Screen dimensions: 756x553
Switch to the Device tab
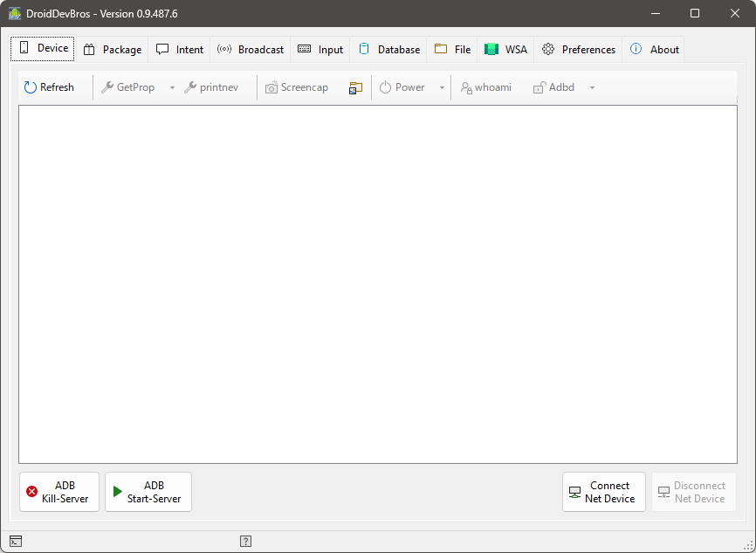click(x=43, y=49)
